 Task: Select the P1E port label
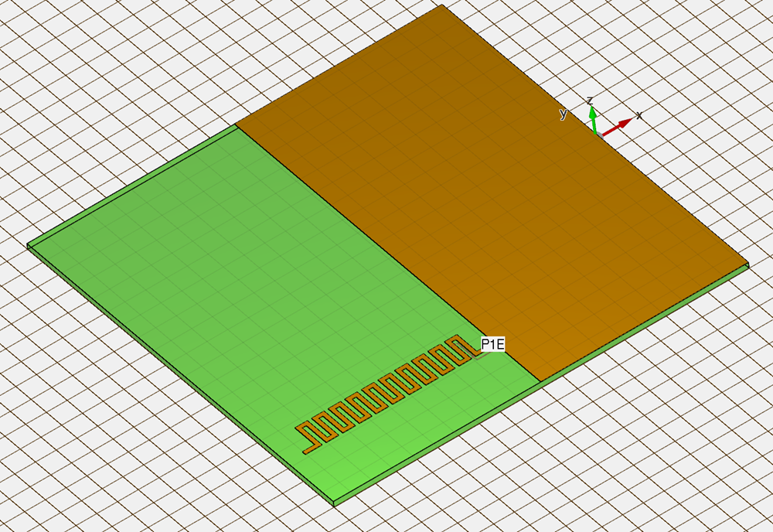tap(493, 344)
